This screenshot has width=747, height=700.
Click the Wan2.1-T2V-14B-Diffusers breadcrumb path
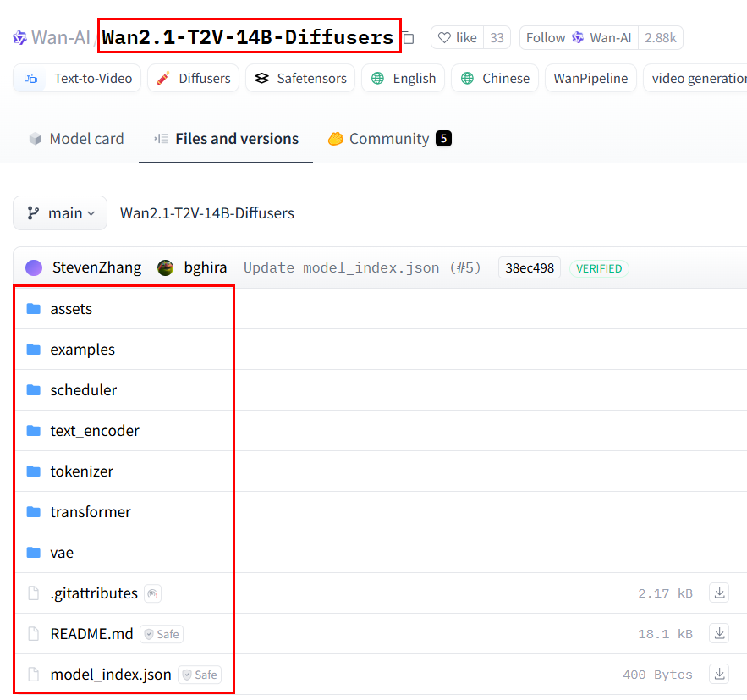[207, 213]
